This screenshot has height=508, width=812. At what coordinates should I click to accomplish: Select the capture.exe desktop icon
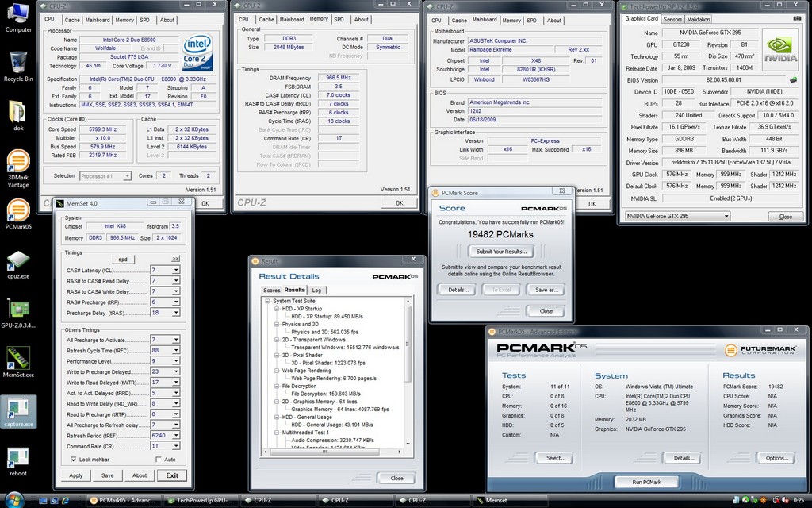[18, 412]
